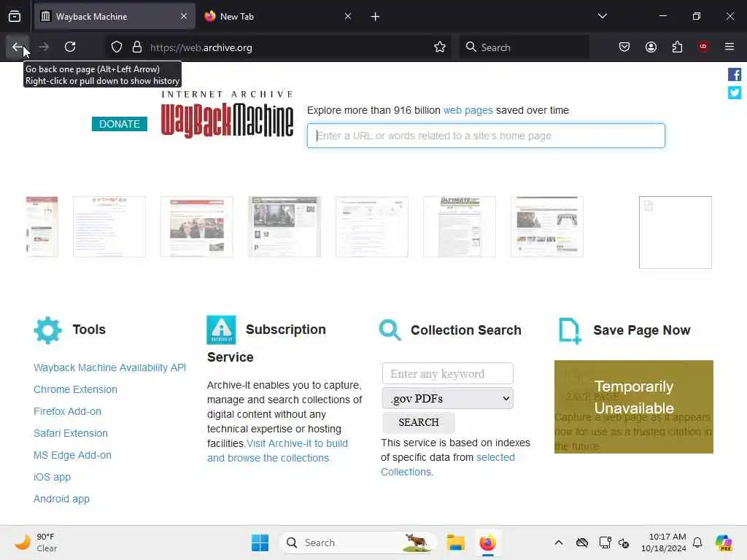Reload the current page
This screenshot has height=560, width=747.
[x=70, y=47]
